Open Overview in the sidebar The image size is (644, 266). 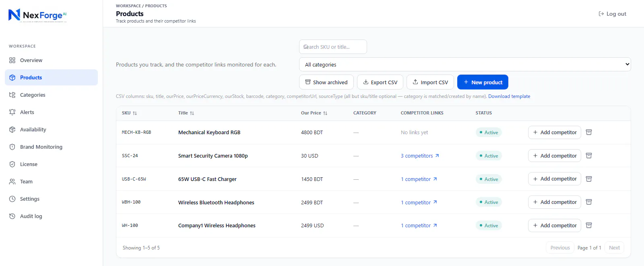click(x=51, y=60)
